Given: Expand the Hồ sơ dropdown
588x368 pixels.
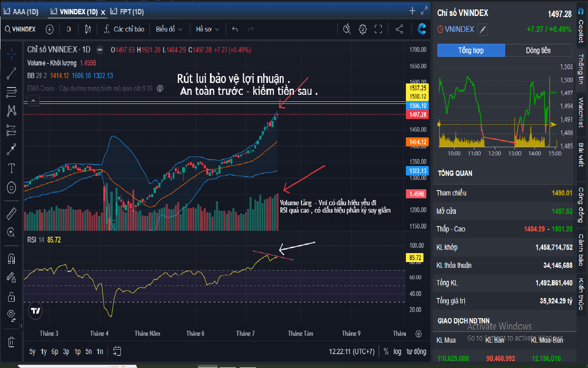Looking at the screenshot, I should pos(207,29).
